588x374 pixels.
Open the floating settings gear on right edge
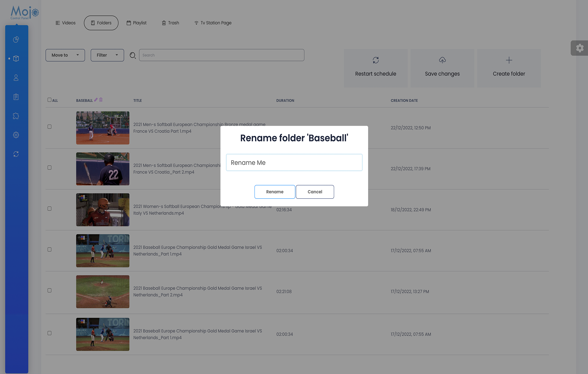[x=579, y=48]
